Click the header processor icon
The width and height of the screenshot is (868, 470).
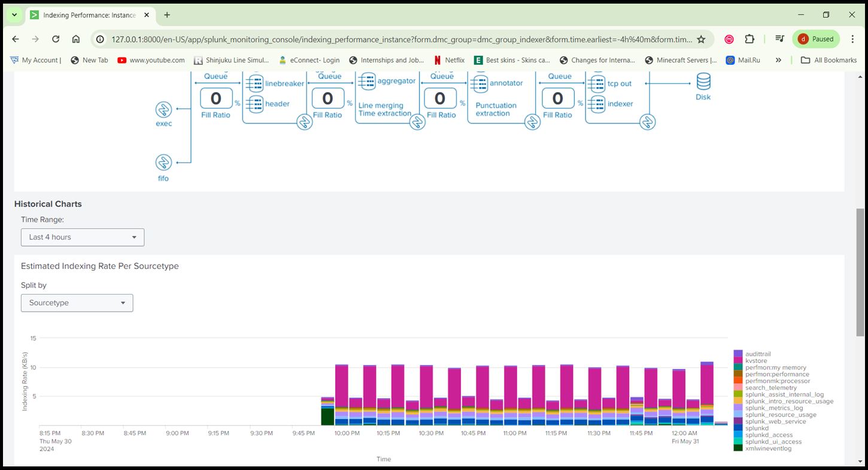click(x=256, y=104)
